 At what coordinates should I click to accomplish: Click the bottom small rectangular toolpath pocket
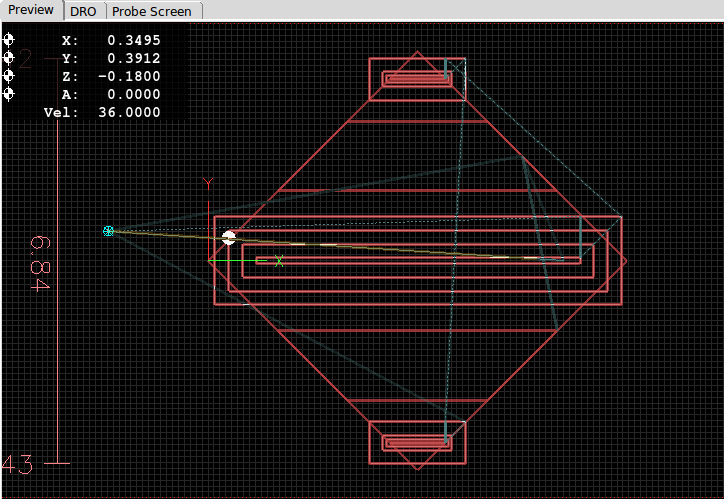click(417, 441)
